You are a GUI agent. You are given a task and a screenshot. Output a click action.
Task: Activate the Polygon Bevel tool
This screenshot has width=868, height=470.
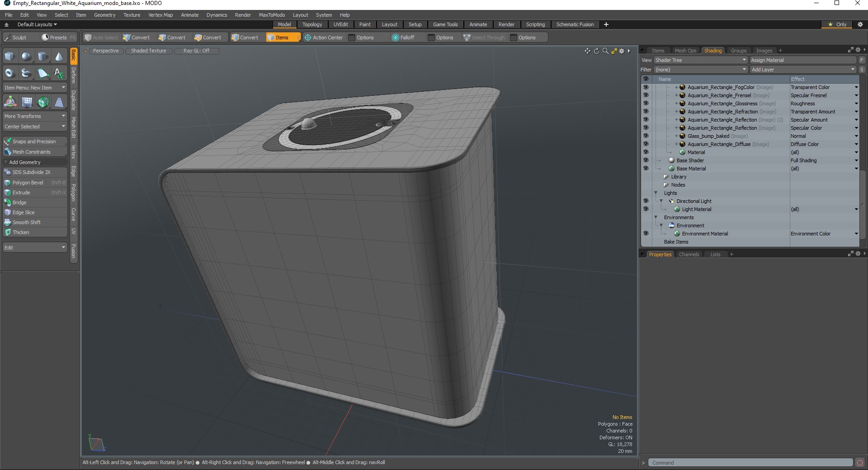35,183
